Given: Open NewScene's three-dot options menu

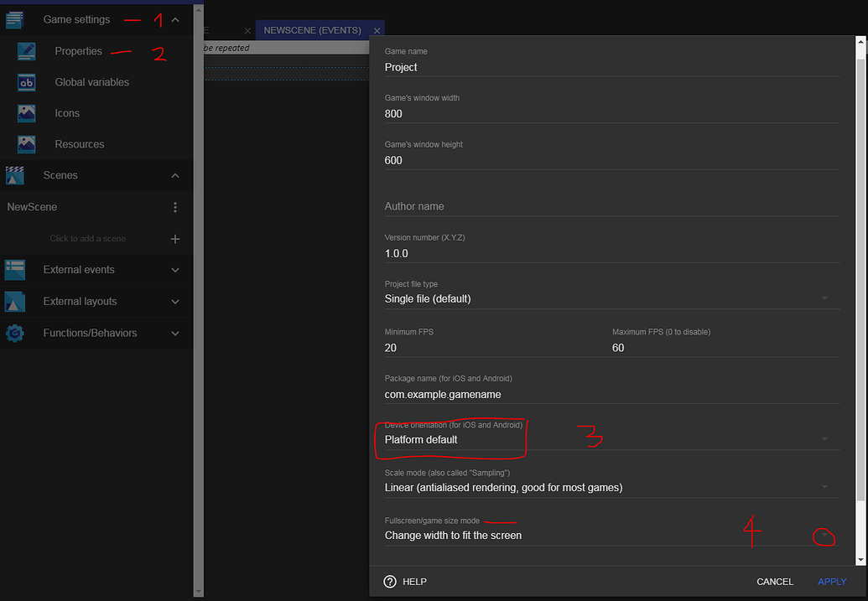Looking at the screenshot, I should (x=175, y=206).
